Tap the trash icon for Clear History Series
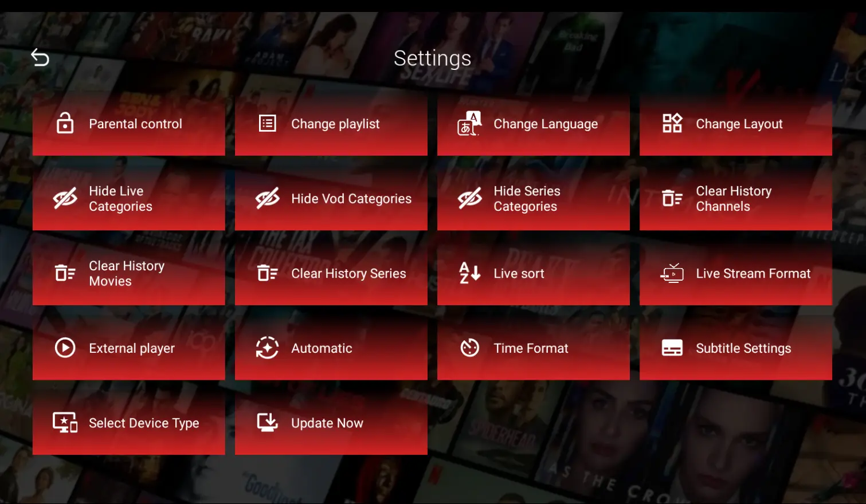Image resolution: width=866 pixels, height=504 pixels. (x=268, y=273)
